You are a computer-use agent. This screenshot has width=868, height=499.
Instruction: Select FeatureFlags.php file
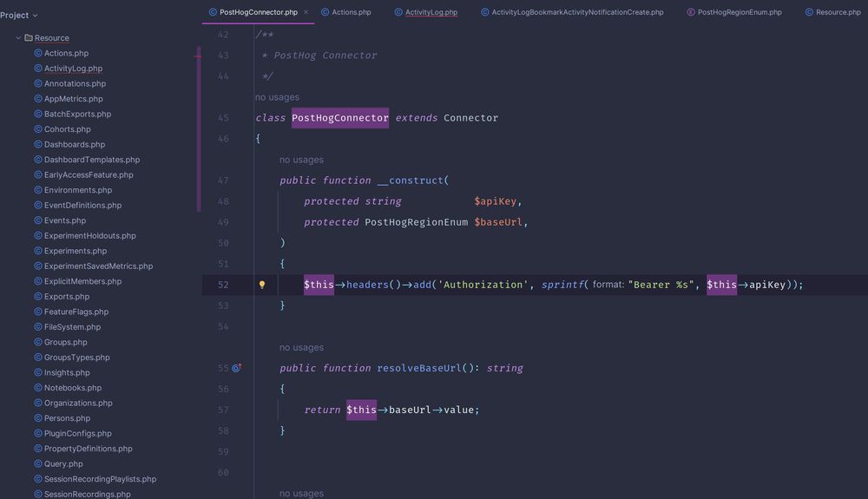(x=76, y=312)
